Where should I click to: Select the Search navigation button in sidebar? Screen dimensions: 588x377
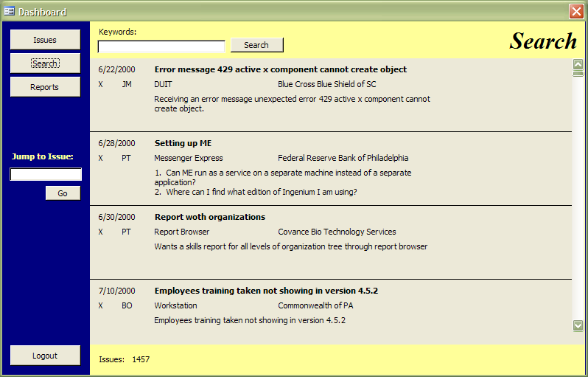coord(45,63)
